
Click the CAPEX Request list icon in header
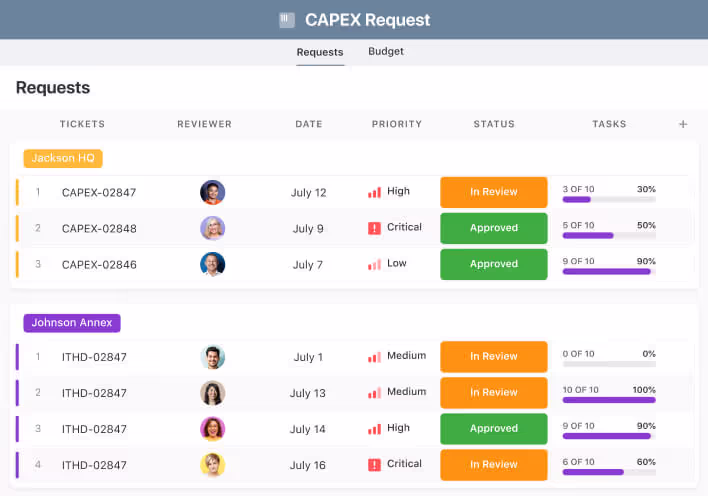[287, 19]
